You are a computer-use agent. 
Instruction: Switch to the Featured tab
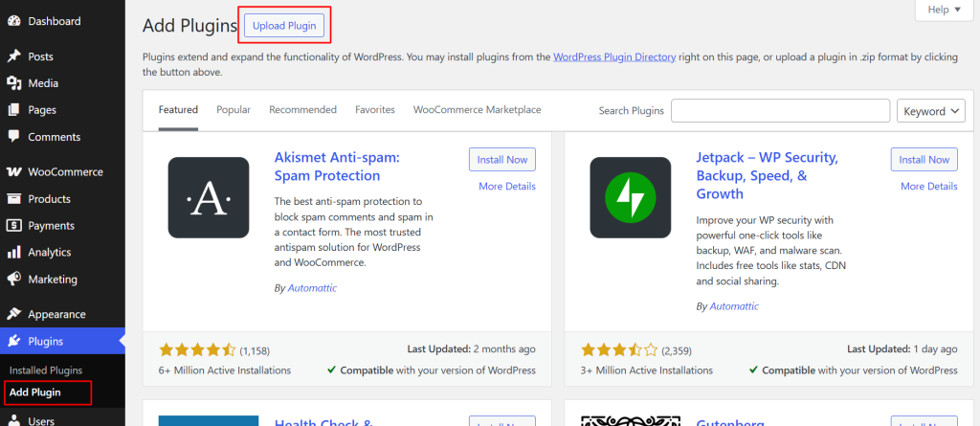(178, 109)
